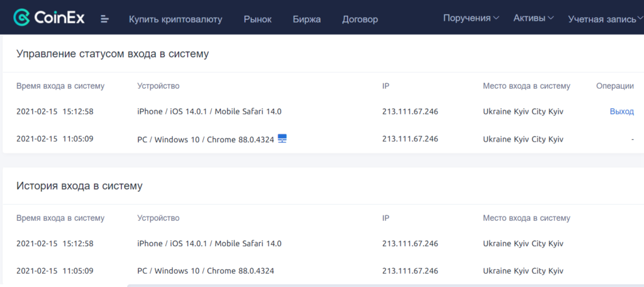Screen dimensions: 644x287
Task: Click the Операции column header
Action: (614, 86)
